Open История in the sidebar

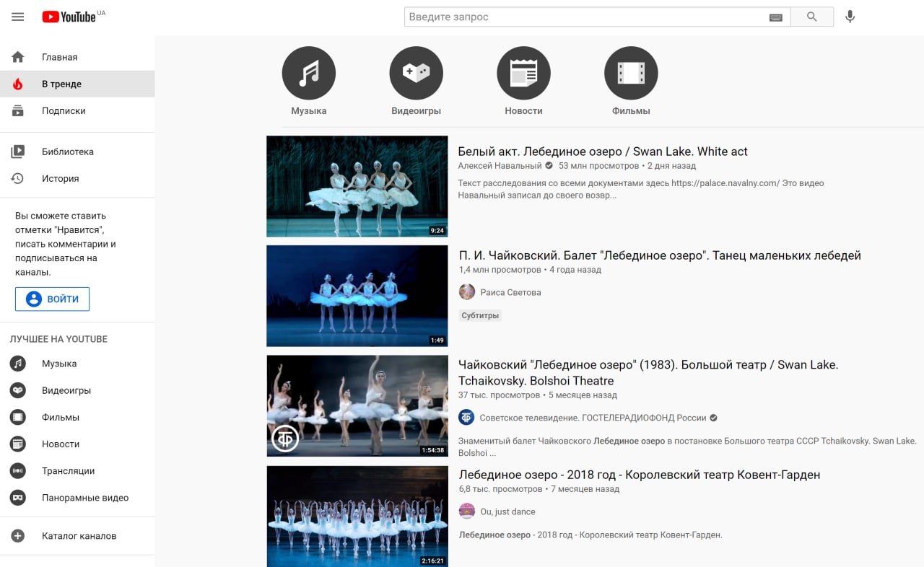click(77, 178)
